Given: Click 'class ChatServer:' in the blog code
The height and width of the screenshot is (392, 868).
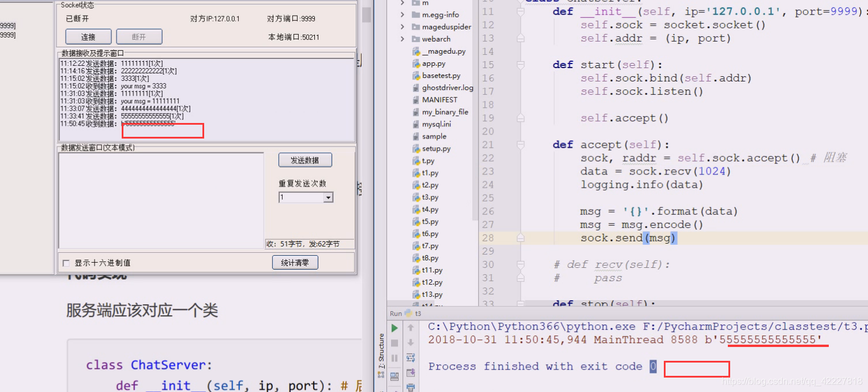Looking at the screenshot, I should coord(149,365).
